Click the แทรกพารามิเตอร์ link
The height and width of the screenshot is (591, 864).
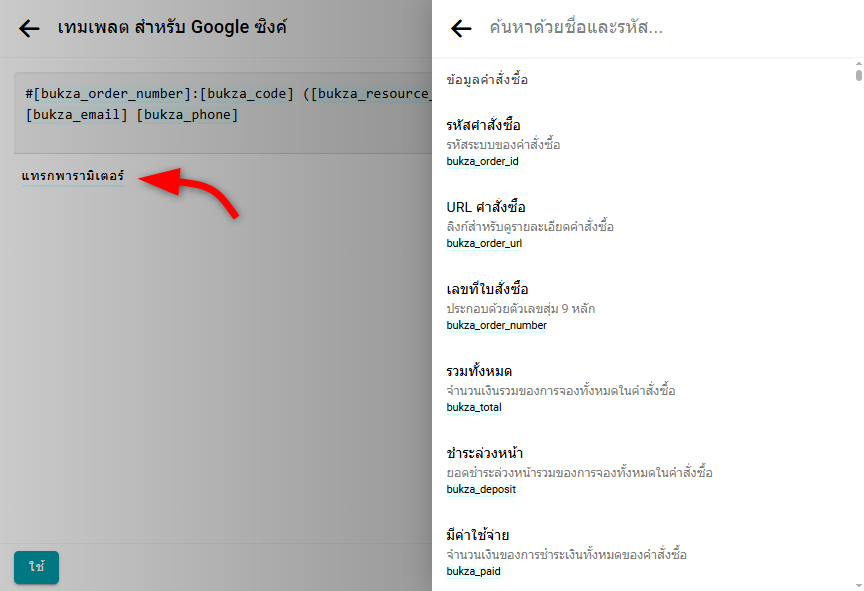pos(73,177)
